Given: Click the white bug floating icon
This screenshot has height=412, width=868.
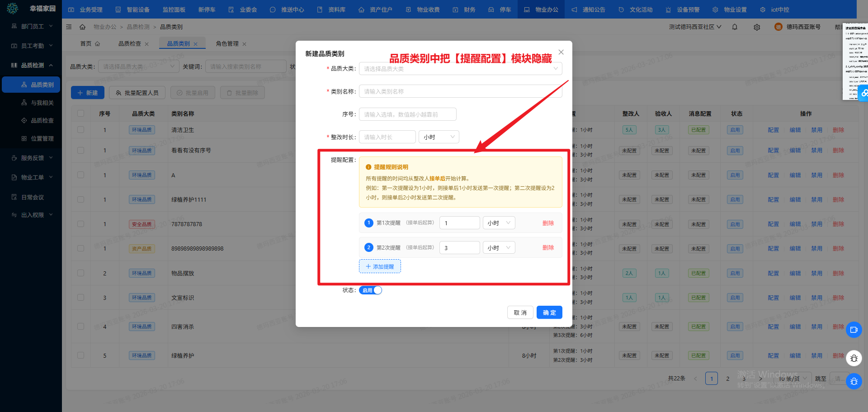Looking at the screenshot, I should pos(854,358).
